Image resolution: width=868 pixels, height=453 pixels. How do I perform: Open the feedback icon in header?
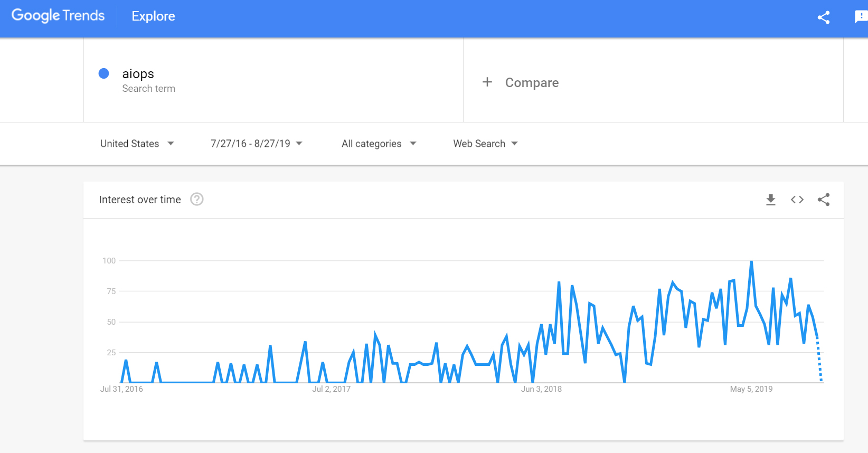click(x=861, y=17)
